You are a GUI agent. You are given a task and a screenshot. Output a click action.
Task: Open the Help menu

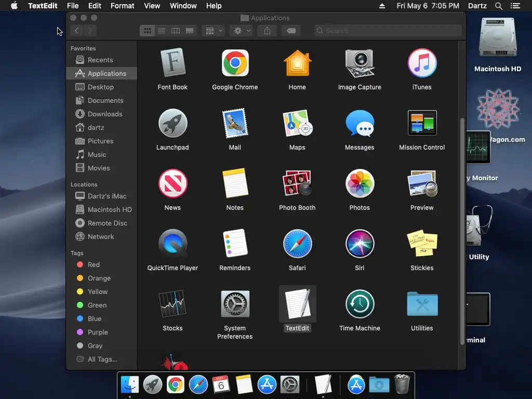(x=214, y=6)
